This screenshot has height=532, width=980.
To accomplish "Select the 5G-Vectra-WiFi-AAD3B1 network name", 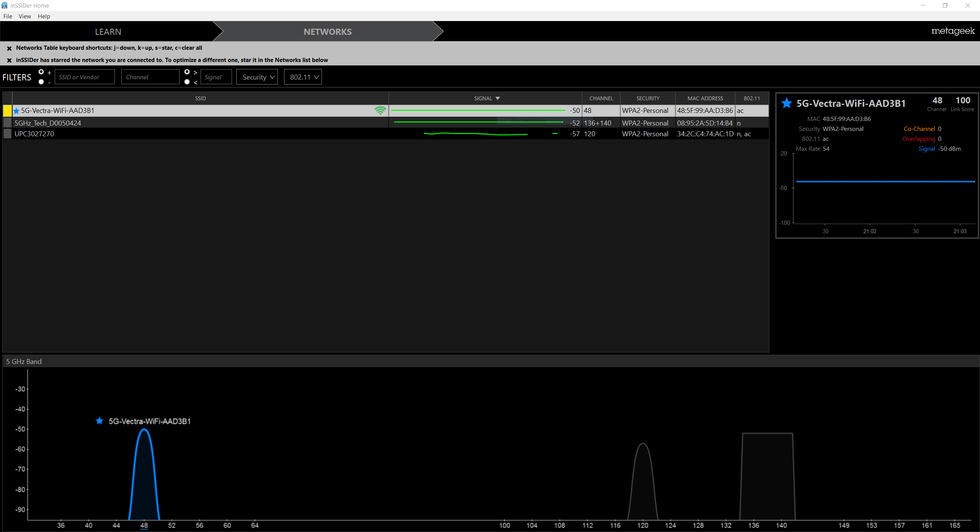I will [57, 111].
